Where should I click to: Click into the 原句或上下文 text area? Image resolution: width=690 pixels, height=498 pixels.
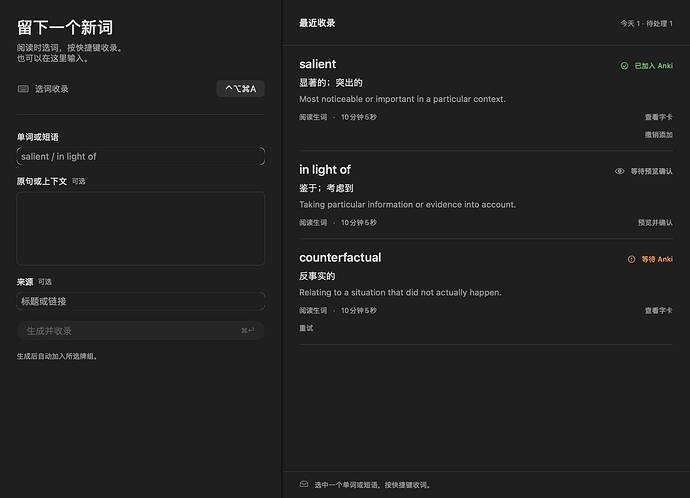141,228
